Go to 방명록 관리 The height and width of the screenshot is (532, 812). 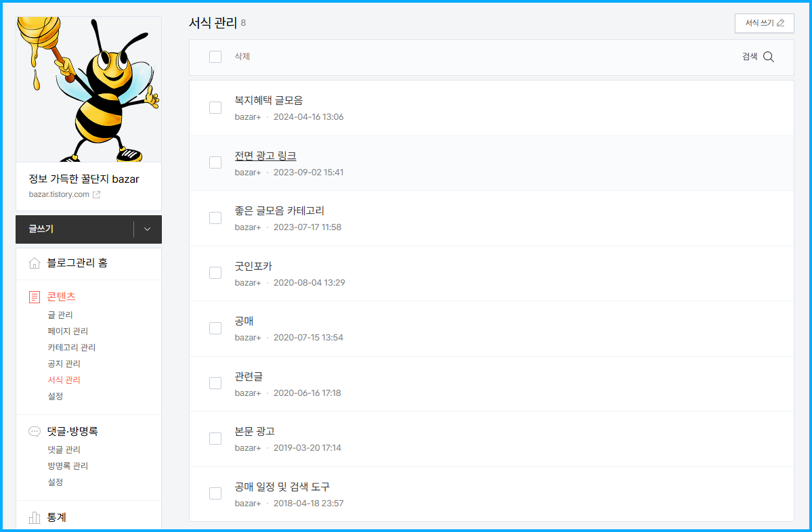pos(68,466)
